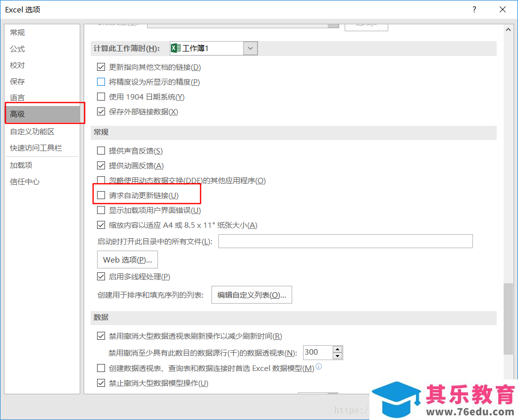Tick 忽略使用动态数据交换(DDE)的其他应用程序

point(101,180)
